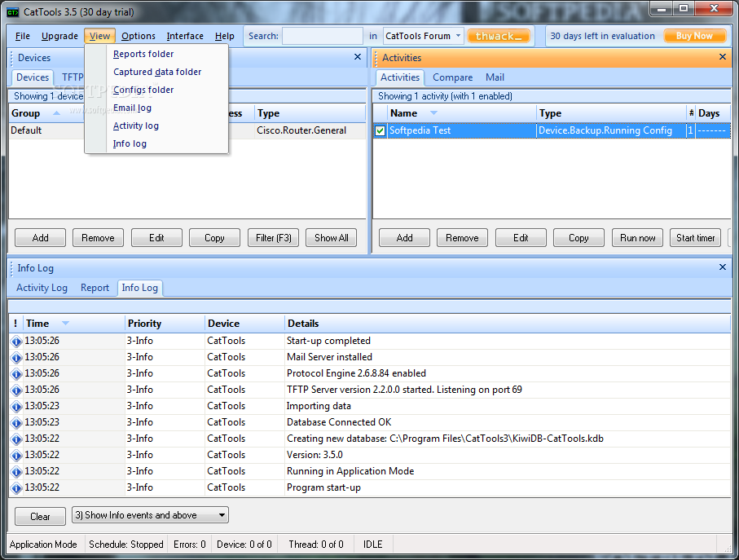The image size is (739, 560).
Task: Click the CatTools app icon in title bar
Action: coord(13,12)
